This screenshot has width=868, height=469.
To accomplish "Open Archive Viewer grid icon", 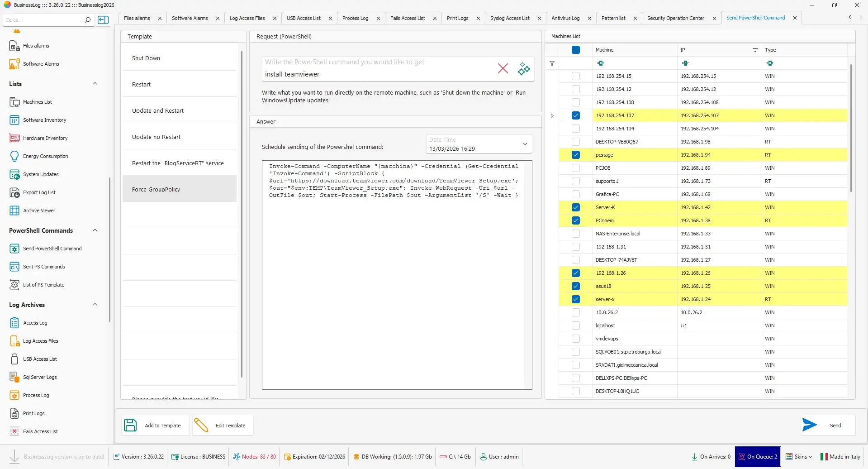I will click(14, 211).
